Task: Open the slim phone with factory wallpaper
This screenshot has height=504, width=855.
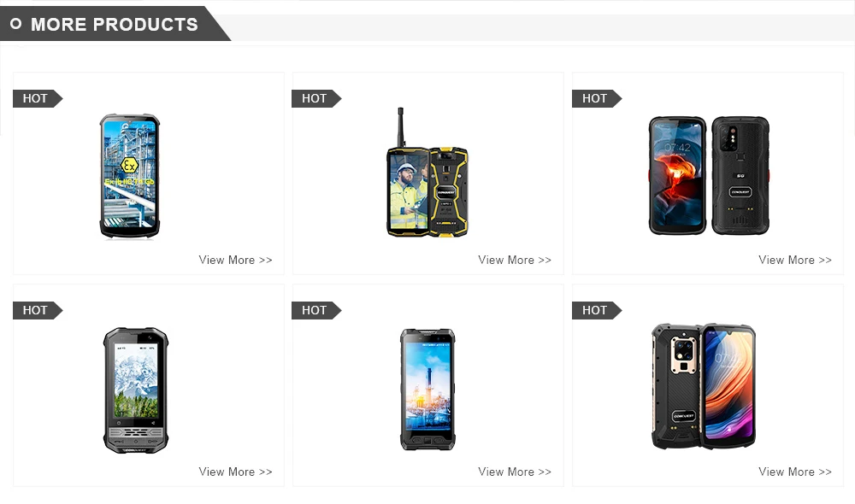Action: click(x=427, y=389)
